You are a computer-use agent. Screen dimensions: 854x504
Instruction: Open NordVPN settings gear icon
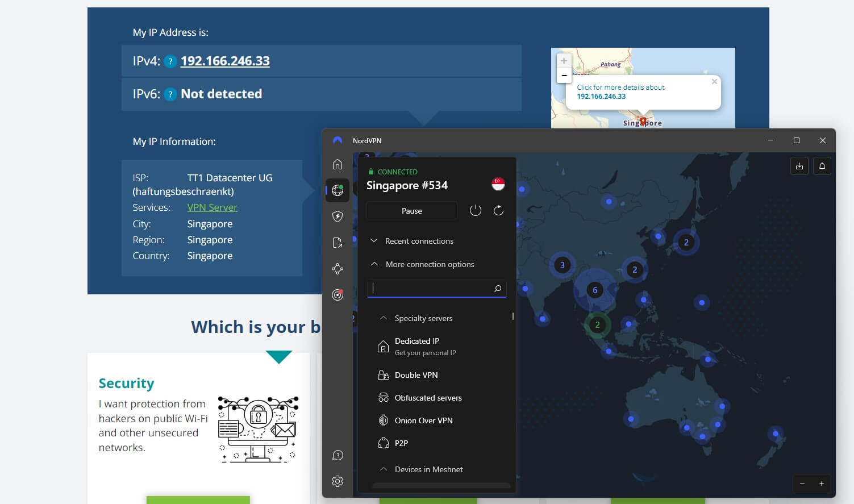pos(338,481)
